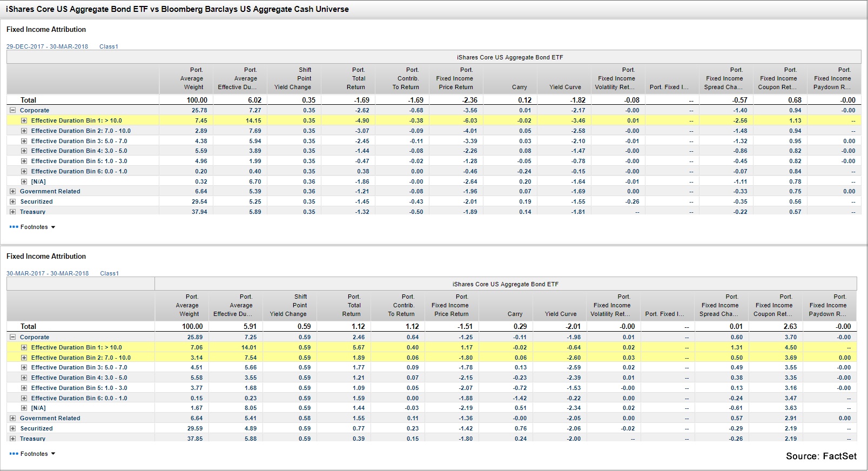Expand Effective Duration Bin 4 in lower table
Viewport: 868px width, 471px height.
(24, 378)
